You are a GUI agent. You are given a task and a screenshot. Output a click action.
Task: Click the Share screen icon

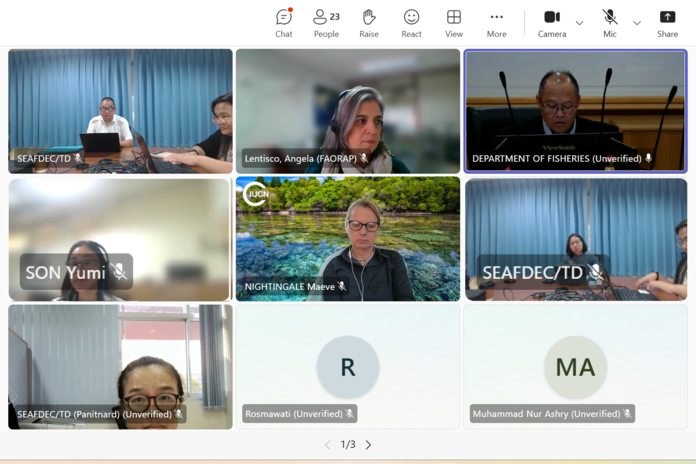coord(667,23)
